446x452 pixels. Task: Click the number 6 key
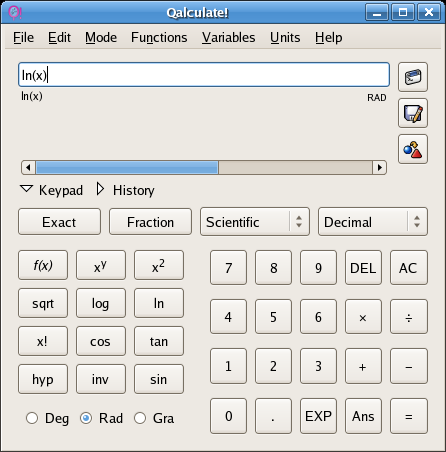[318, 317]
